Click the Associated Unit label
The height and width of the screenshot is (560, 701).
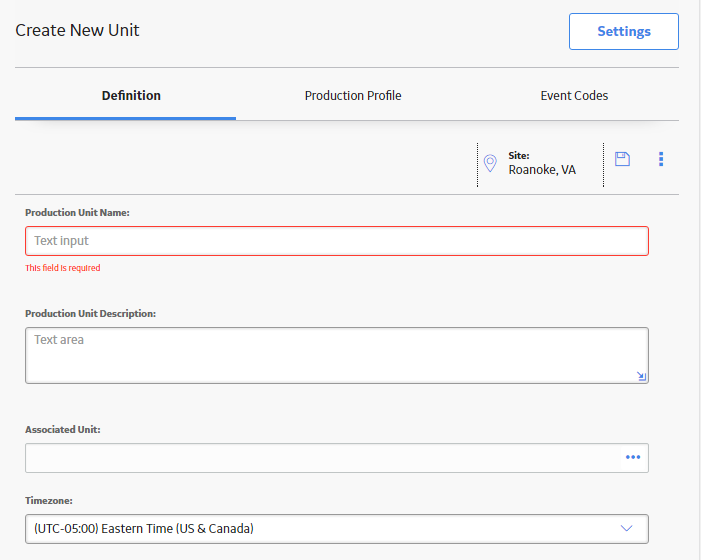tap(63, 429)
